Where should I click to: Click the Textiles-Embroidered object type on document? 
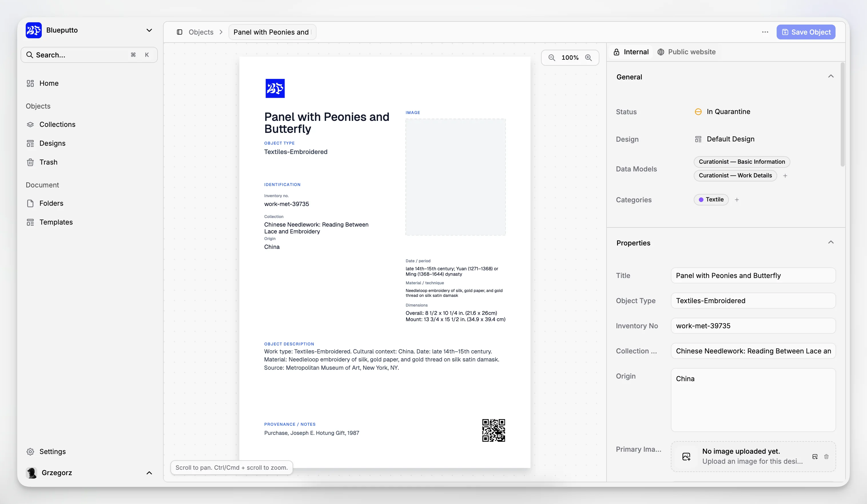296,152
